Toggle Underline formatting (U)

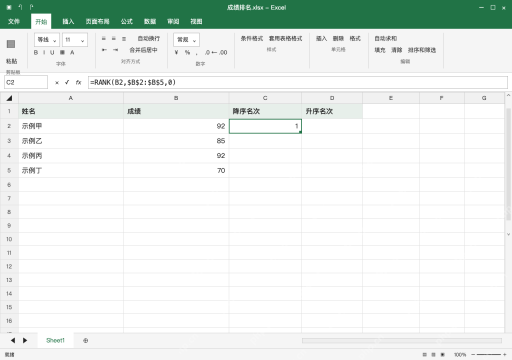[x=52, y=53]
